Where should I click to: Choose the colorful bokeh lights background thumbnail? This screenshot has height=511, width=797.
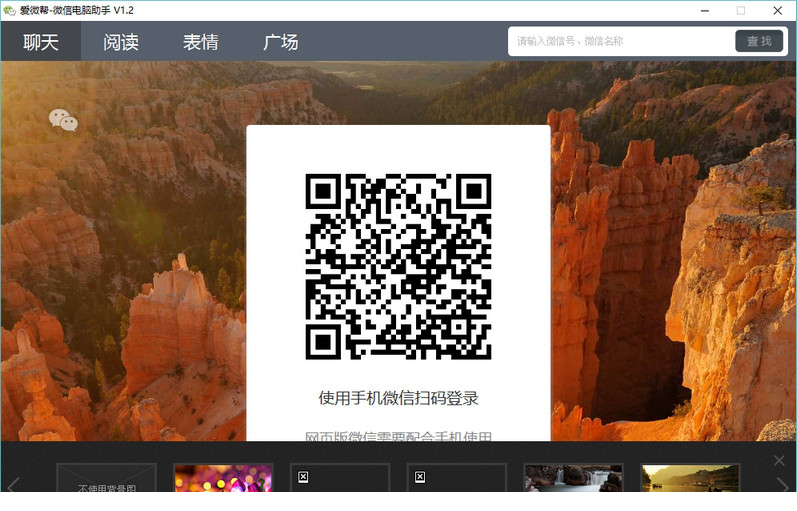[223, 478]
